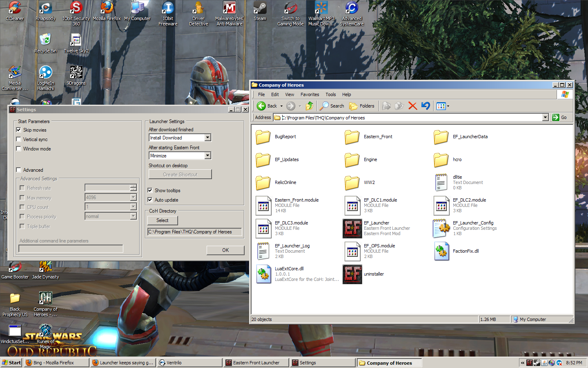The height and width of the screenshot is (368, 588).
Task: Click the Search button in Explorer toolbar
Action: click(332, 106)
